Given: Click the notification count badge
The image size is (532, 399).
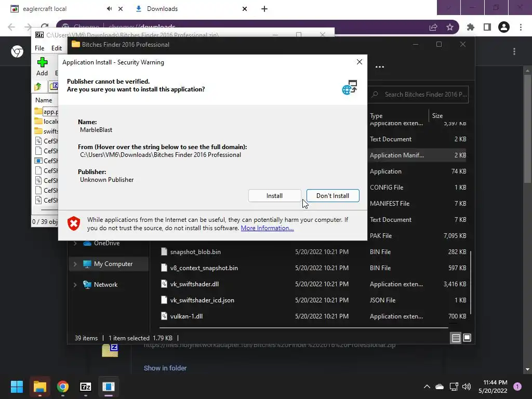Looking at the screenshot, I should pyautogui.click(x=517, y=387).
